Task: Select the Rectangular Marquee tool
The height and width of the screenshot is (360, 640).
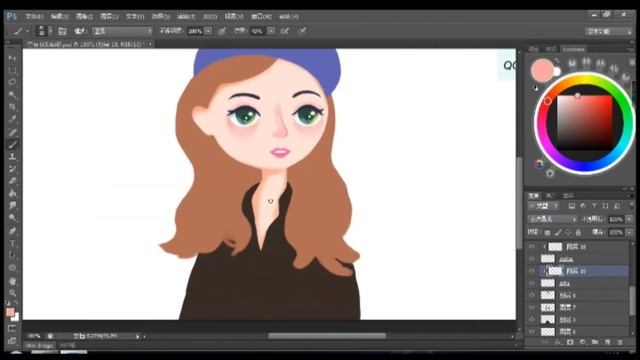Action: (x=12, y=71)
